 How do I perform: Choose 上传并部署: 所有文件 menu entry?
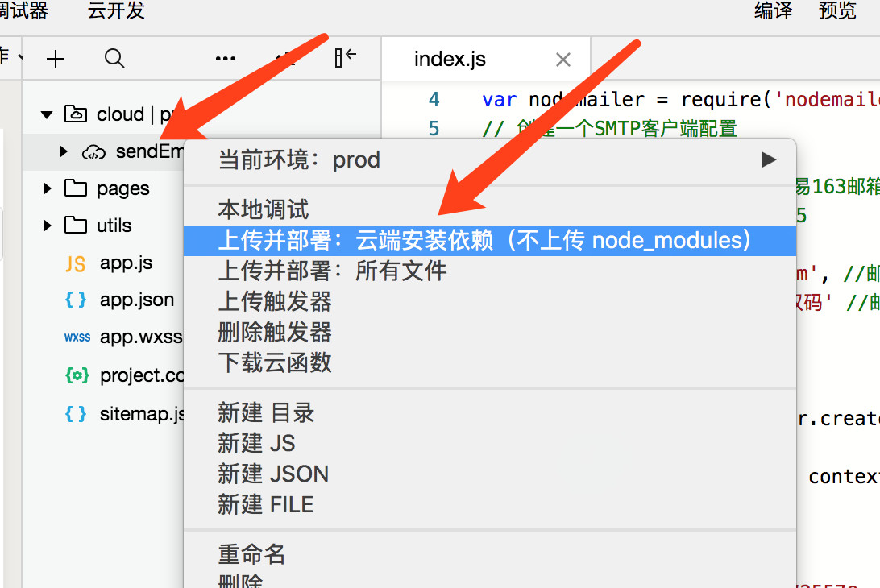(489, 271)
